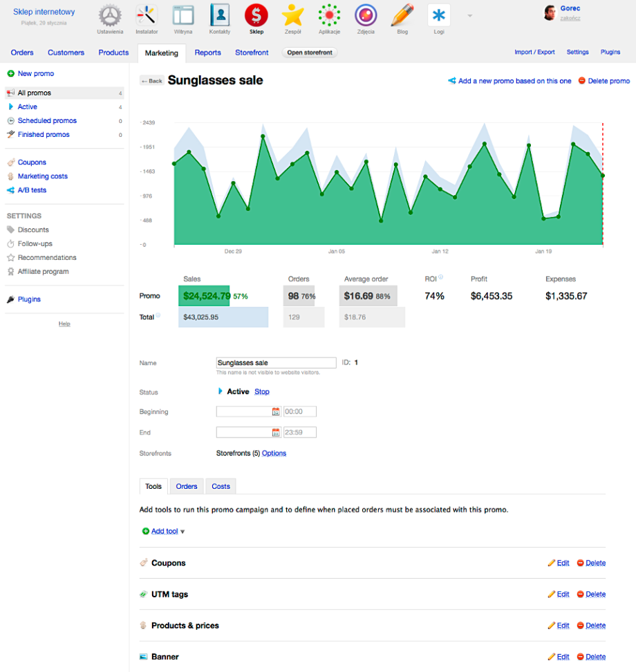
Task: Click the Beginning date calendar icon
Action: click(276, 411)
